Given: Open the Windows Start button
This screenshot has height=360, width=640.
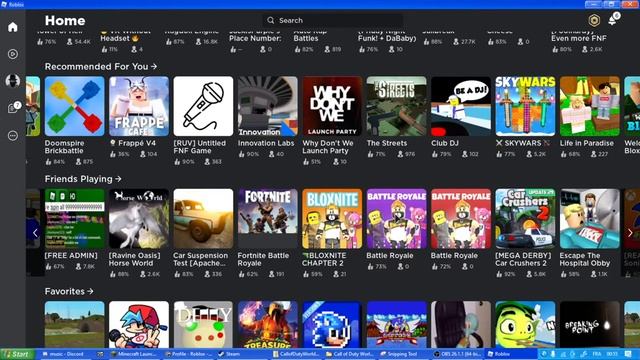Looking at the screenshot, I should 16,354.
